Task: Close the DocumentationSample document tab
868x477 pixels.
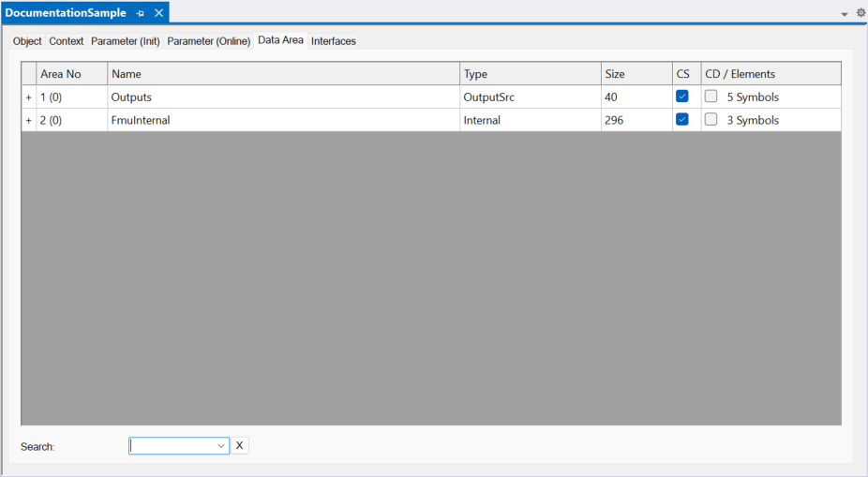Action: pyautogui.click(x=158, y=13)
